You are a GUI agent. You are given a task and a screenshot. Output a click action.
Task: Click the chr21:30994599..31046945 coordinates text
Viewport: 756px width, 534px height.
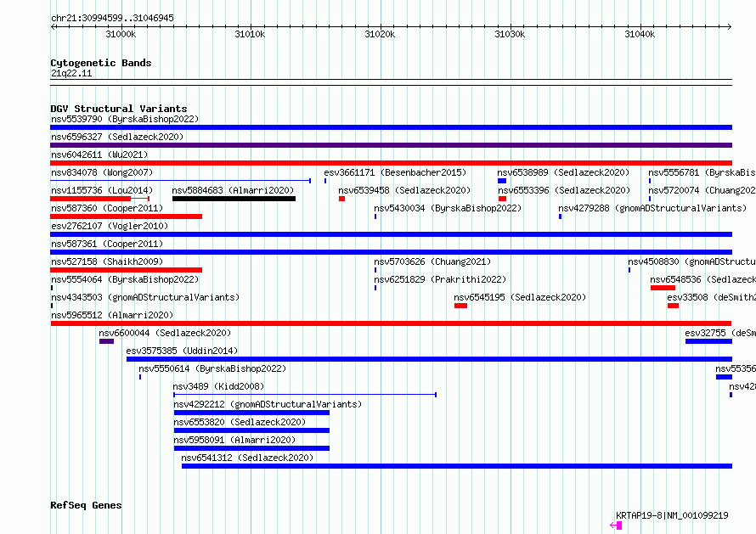112,19
